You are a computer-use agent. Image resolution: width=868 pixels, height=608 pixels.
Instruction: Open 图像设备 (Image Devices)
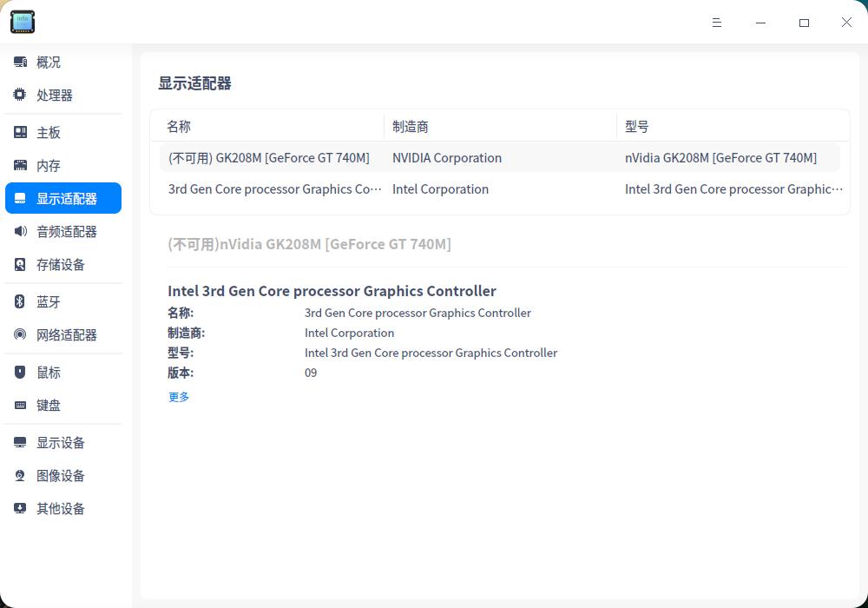[x=61, y=475]
